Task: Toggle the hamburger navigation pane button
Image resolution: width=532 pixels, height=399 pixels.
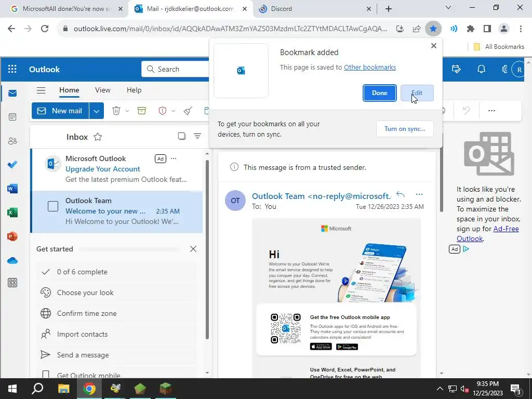Action: [x=41, y=90]
